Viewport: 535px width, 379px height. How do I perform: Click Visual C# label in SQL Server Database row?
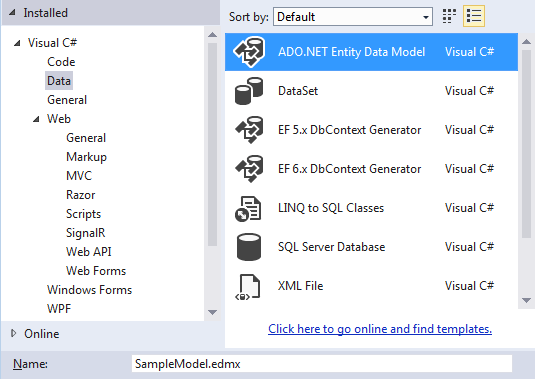click(469, 247)
